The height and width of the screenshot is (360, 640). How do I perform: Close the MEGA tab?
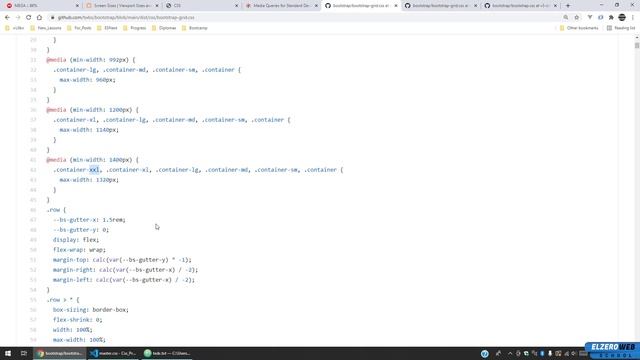point(77,6)
